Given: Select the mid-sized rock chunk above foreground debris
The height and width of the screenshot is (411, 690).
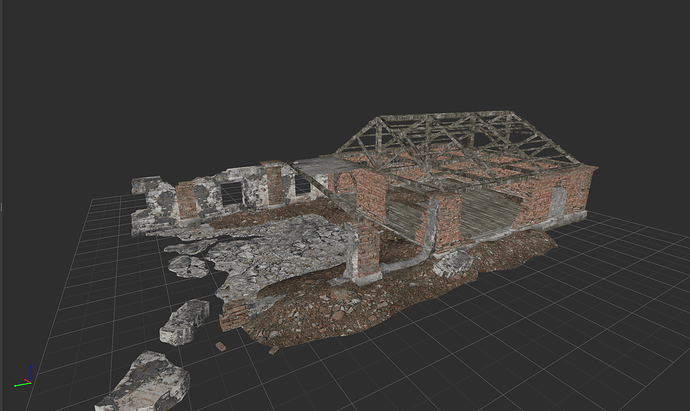Looking at the screenshot, I should coord(185,321).
